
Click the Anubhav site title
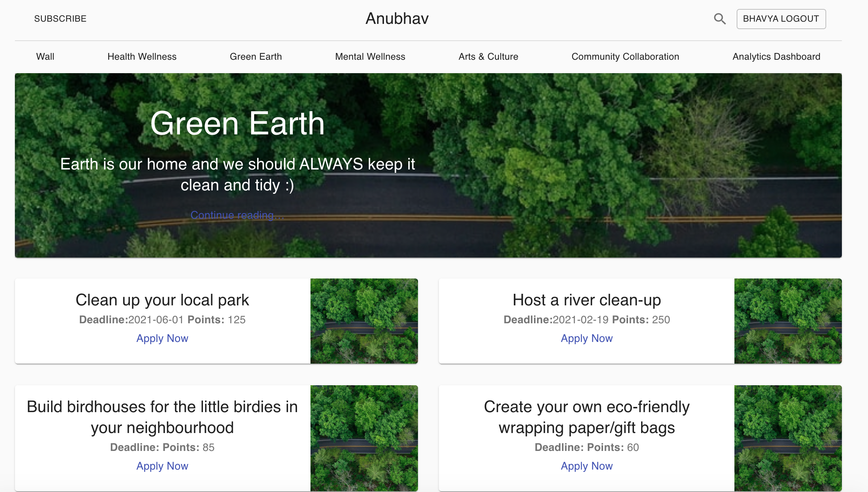tap(397, 19)
